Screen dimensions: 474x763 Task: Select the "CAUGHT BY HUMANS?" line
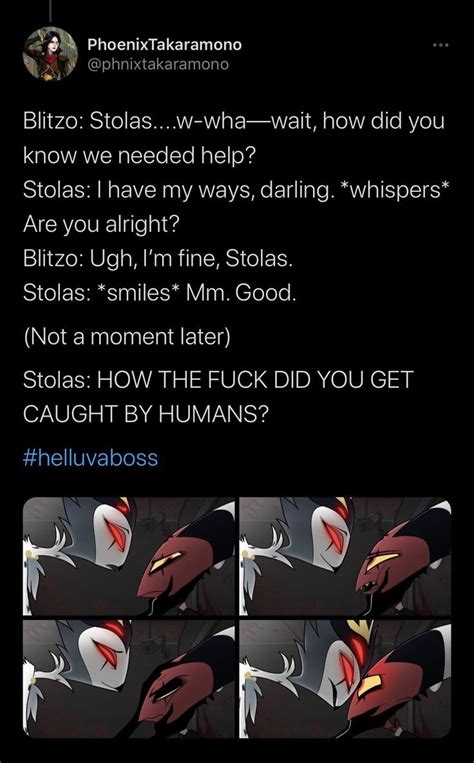[x=146, y=414]
